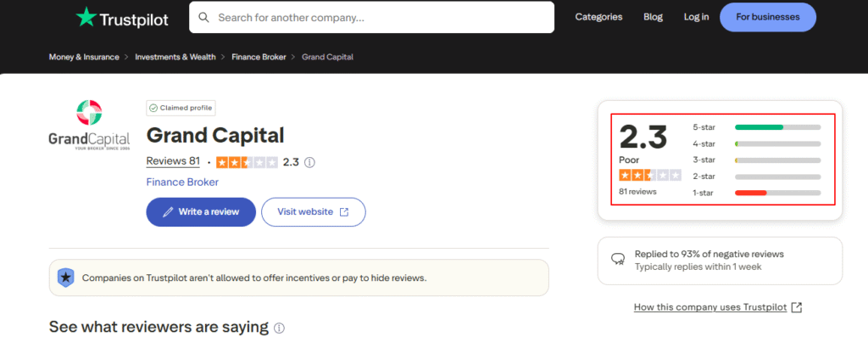Open How this company uses Trustpilot link
Viewport: 868px width, 348px height.
point(717,307)
